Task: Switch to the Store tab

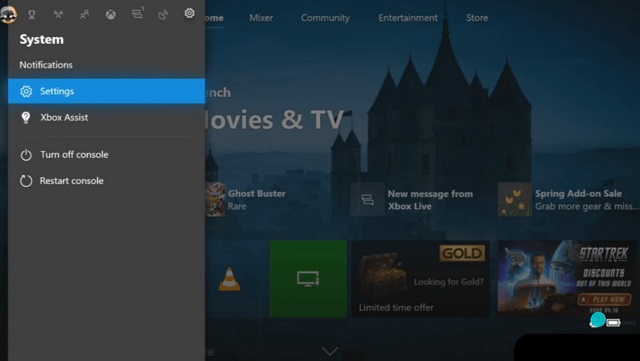Action: point(477,18)
